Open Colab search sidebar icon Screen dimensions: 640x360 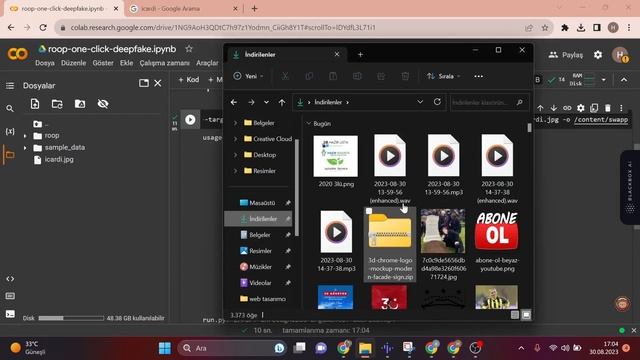click(10, 109)
